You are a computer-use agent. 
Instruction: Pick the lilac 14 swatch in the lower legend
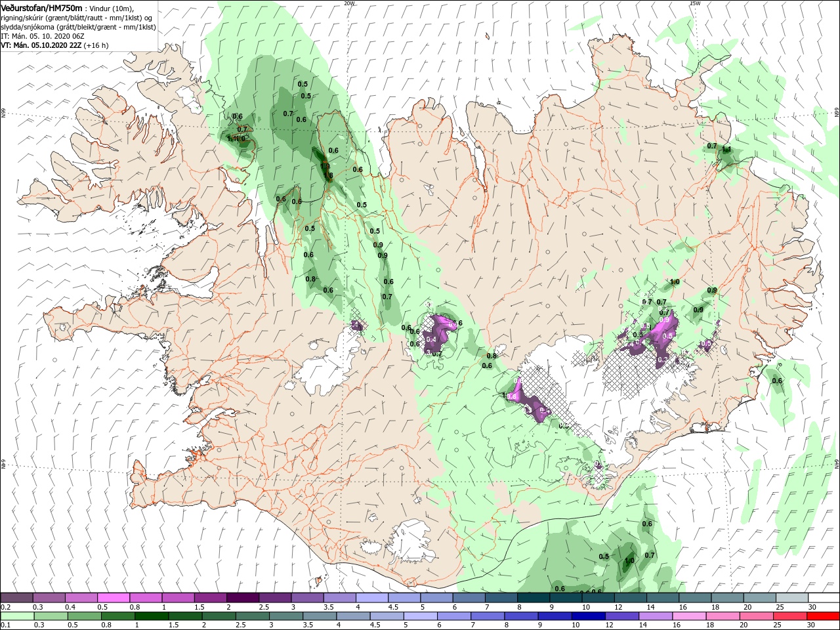[x=655, y=617]
